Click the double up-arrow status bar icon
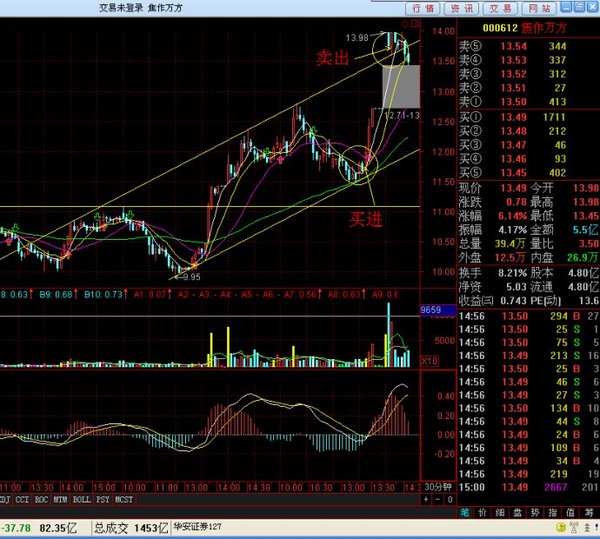The image size is (600, 539). (587, 528)
